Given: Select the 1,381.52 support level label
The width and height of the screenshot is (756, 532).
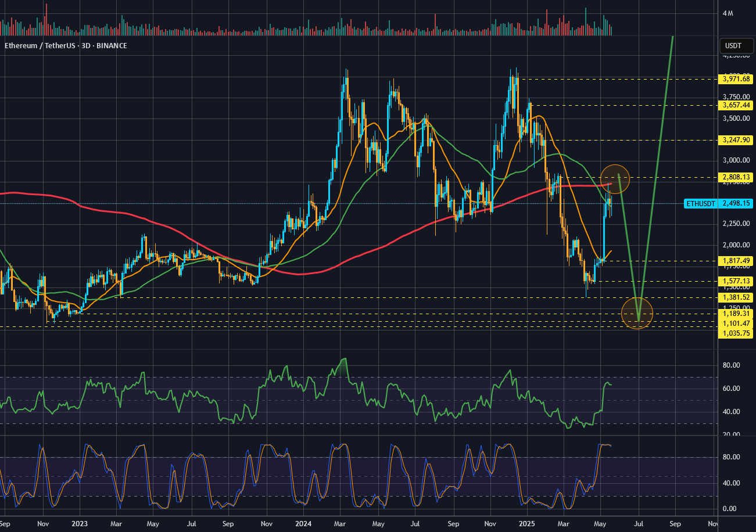Looking at the screenshot, I should [736, 297].
